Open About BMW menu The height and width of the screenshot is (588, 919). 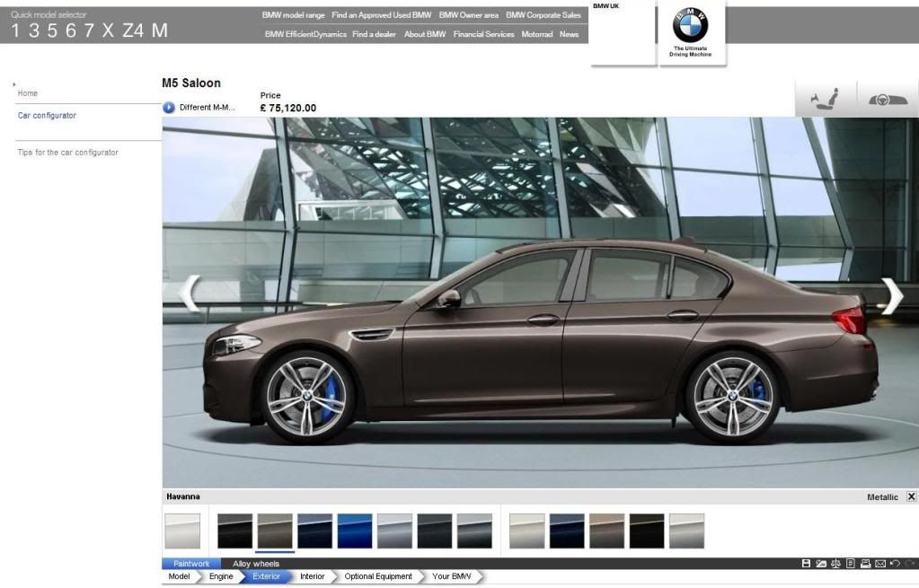(425, 34)
